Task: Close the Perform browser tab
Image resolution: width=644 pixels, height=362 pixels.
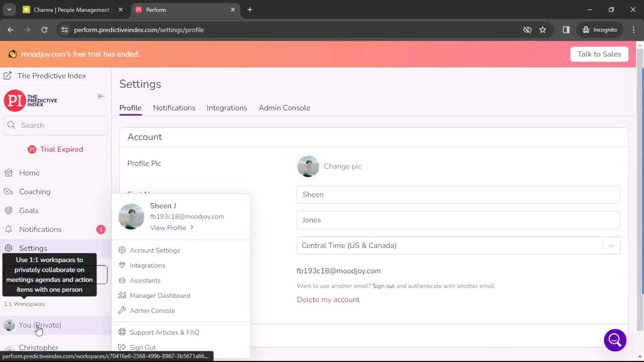Action: (233, 10)
